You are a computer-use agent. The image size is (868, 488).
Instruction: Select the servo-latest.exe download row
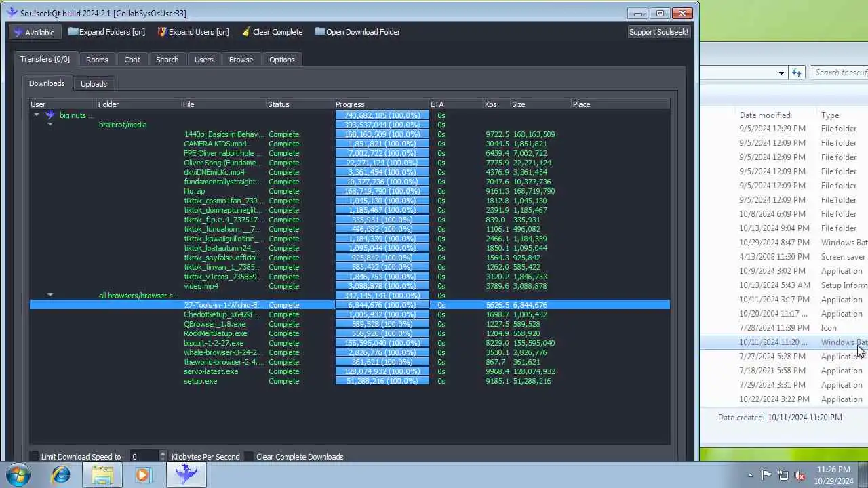(350, 371)
